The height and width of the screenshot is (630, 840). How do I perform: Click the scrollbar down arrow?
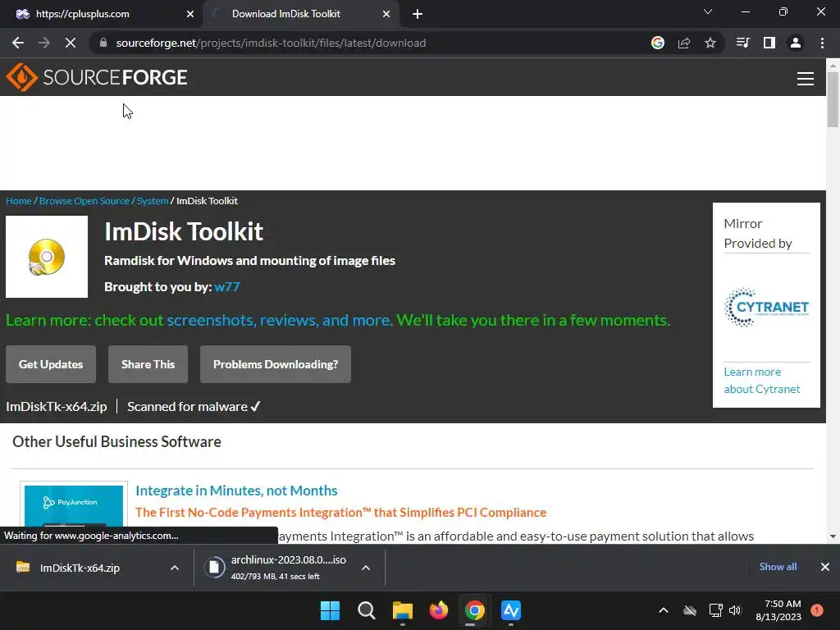[x=833, y=536]
